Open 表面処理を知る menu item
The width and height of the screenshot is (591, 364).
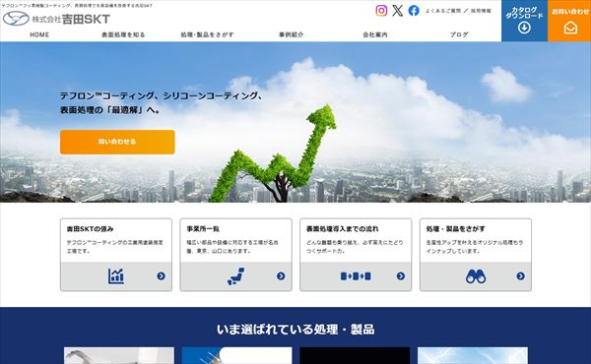[x=123, y=34]
